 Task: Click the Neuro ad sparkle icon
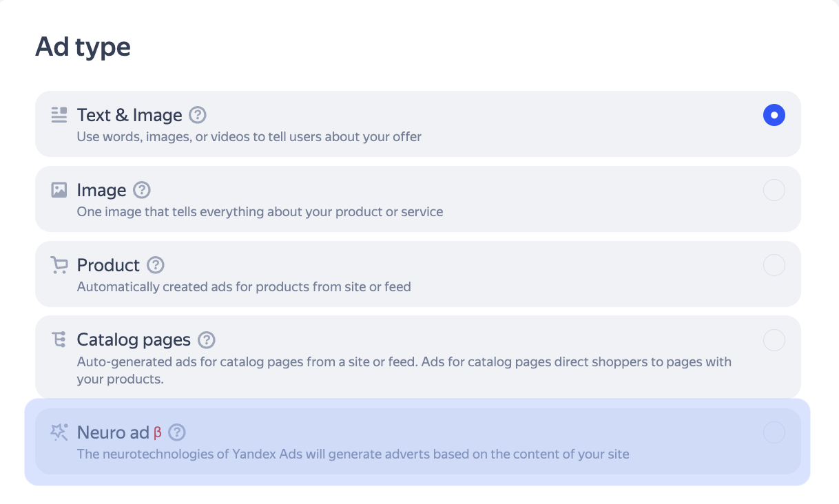(59, 432)
